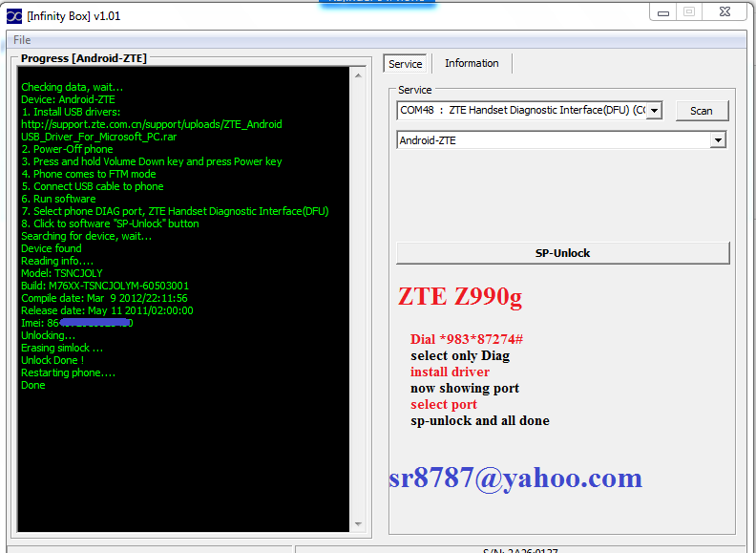
Task: Expand the COM48 port dropdown
Action: (654, 111)
